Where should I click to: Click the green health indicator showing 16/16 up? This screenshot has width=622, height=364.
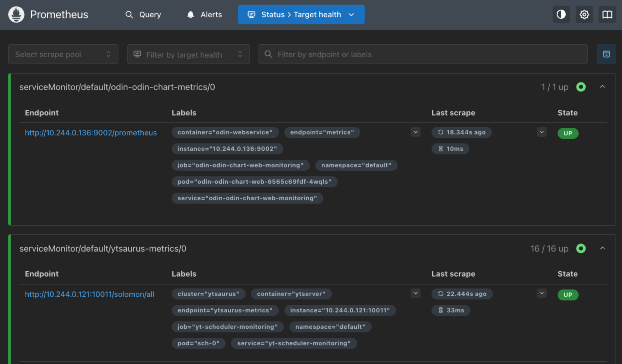click(581, 248)
